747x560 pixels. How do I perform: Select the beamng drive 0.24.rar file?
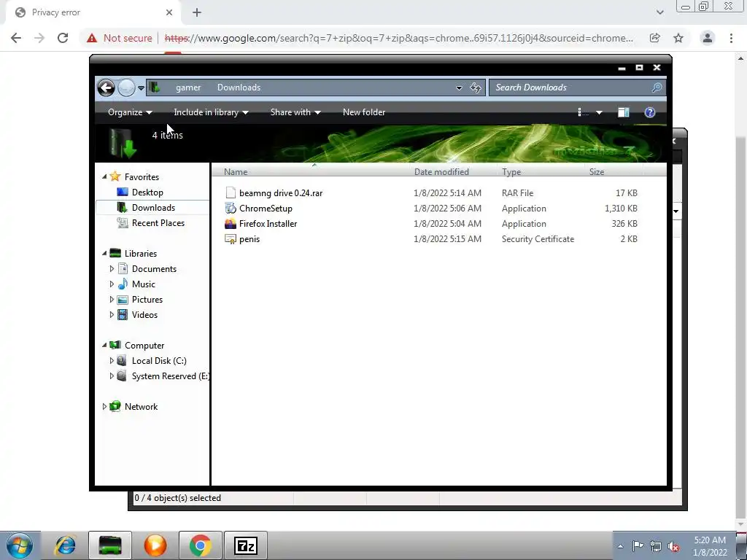click(x=281, y=192)
